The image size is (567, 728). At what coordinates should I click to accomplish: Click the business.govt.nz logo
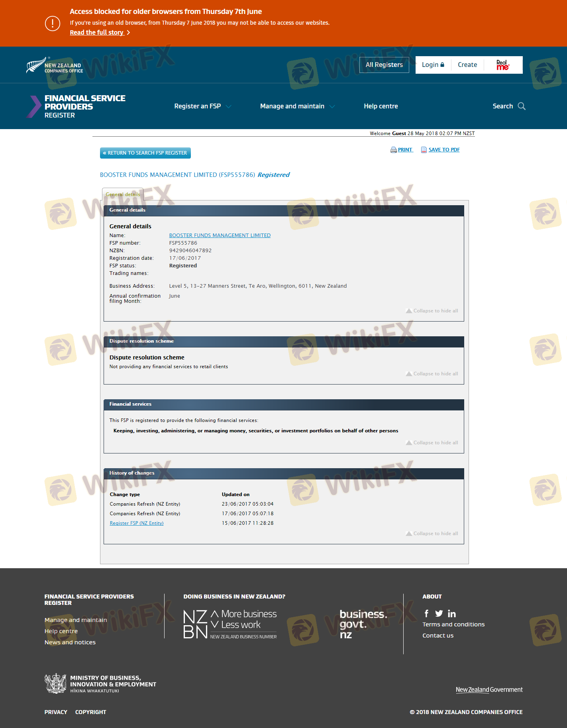coord(363,624)
